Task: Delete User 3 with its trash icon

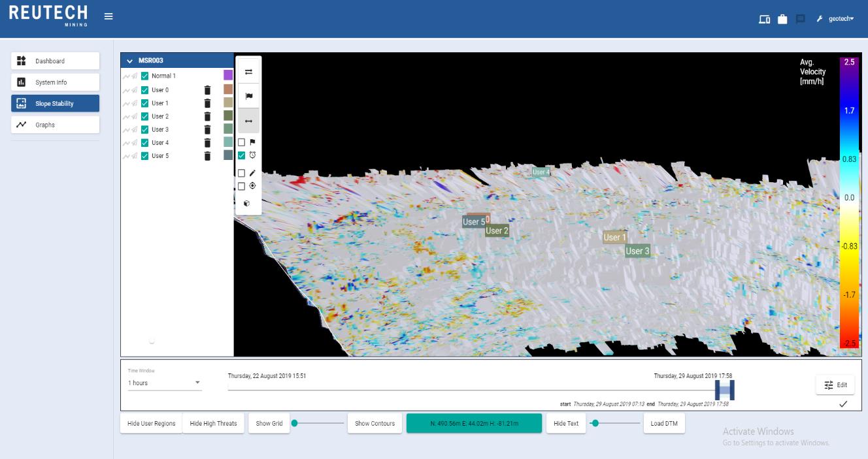Action: tap(207, 129)
